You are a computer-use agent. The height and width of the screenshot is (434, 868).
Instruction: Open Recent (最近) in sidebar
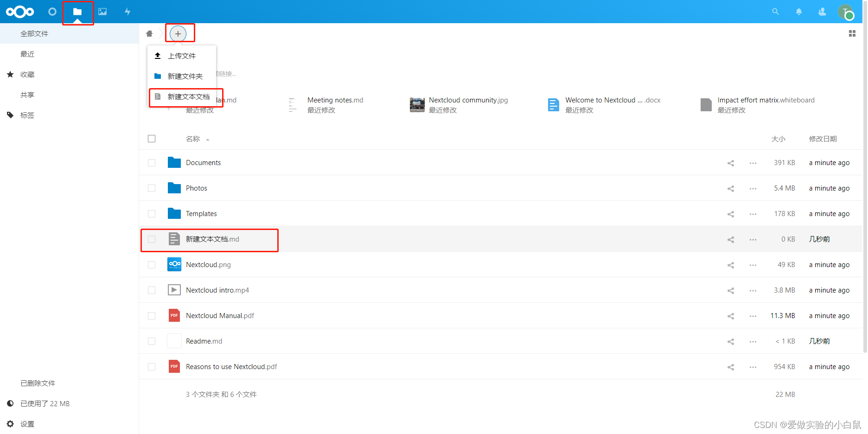[x=69, y=54]
